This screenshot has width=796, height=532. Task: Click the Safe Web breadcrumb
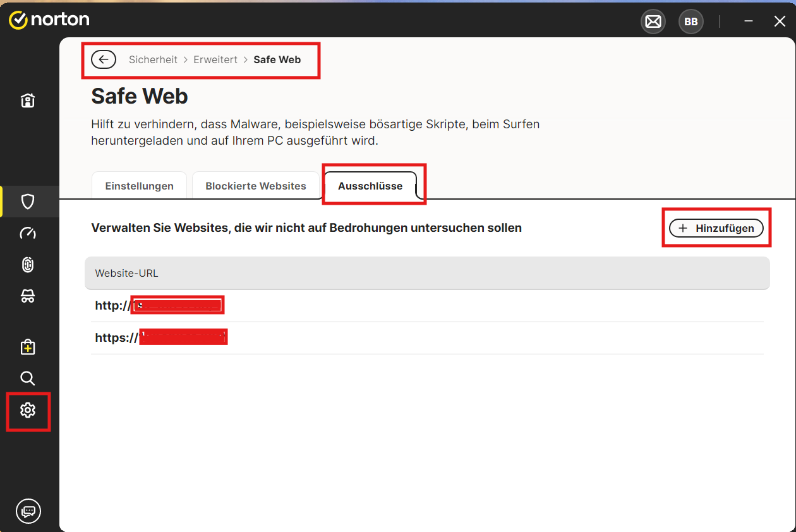click(x=277, y=60)
